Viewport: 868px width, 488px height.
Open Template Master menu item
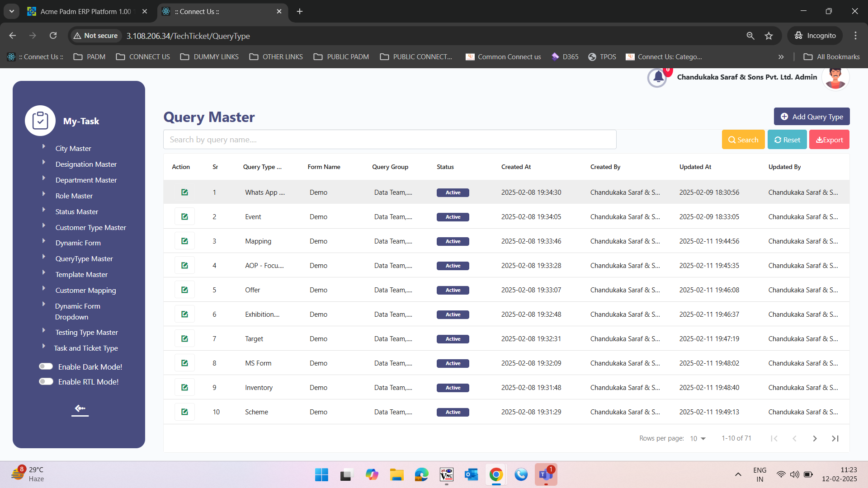click(x=81, y=274)
